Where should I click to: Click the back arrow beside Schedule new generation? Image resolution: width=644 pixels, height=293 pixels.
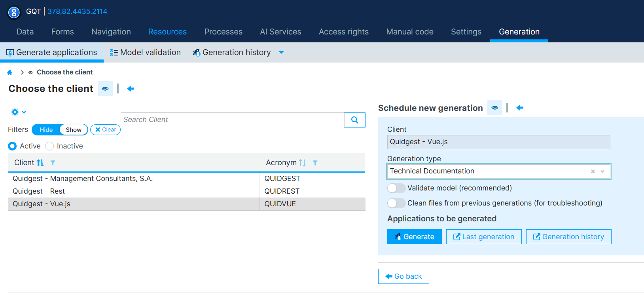coord(520,108)
